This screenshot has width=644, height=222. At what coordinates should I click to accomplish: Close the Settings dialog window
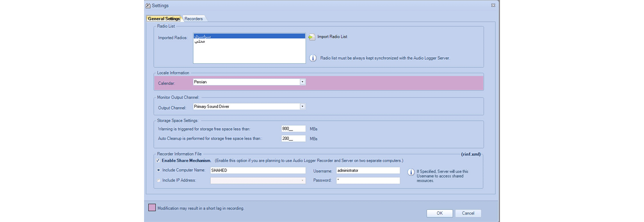[x=493, y=5]
